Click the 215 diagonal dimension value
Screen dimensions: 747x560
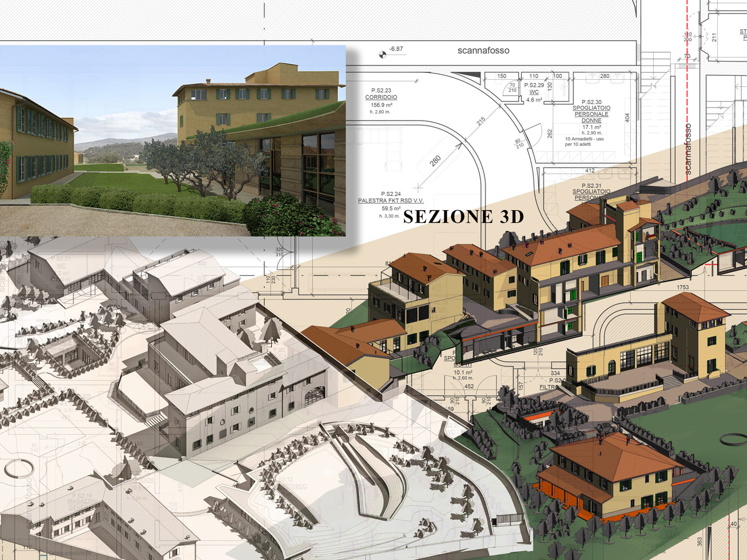(x=481, y=121)
